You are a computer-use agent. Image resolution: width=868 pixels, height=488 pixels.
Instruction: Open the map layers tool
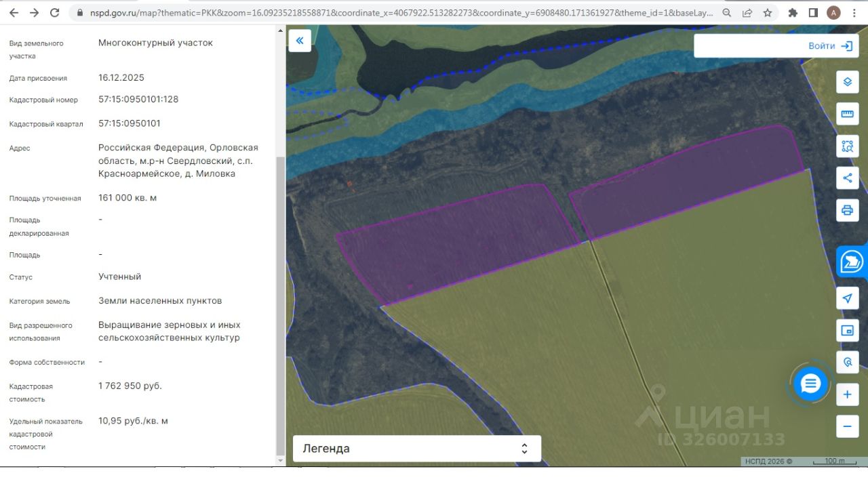pos(847,82)
